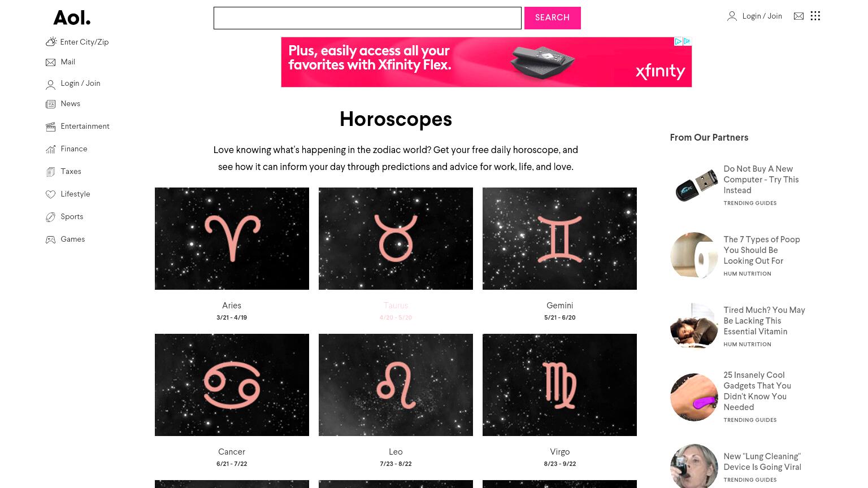Click inside the search input field

pyautogui.click(x=367, y=18)
